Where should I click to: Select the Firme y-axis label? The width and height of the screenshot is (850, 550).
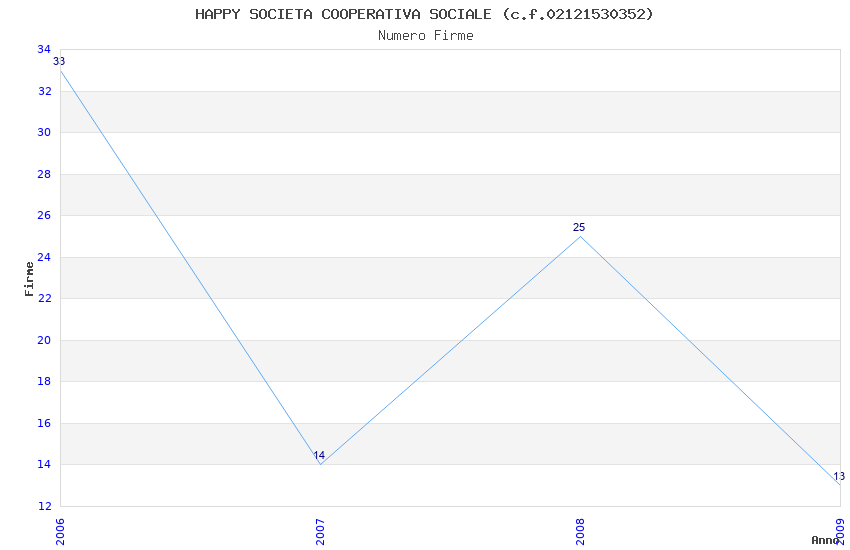pyautogui.click(x=29, y=278)
